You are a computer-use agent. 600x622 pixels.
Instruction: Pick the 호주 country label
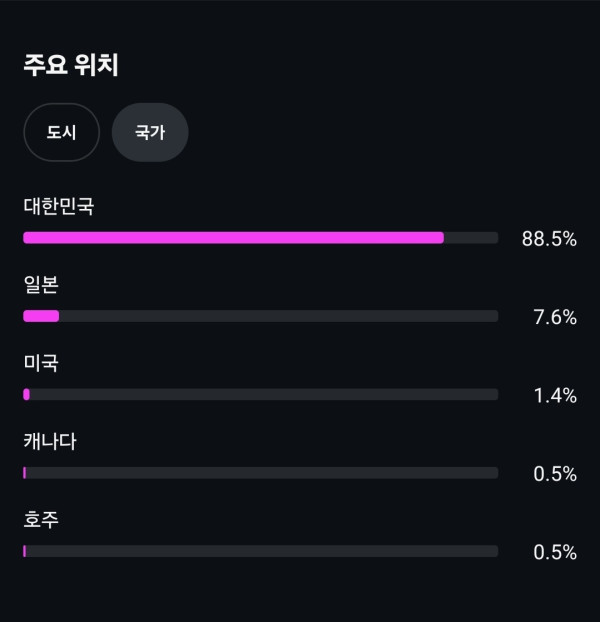(41, 520)
